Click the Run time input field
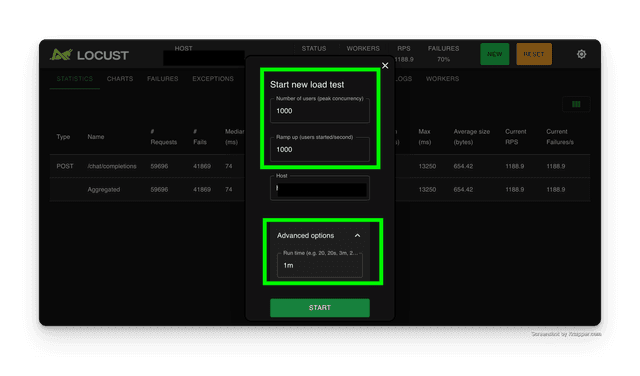This screenshot has height=376, width=640. (x=320, y=265)
